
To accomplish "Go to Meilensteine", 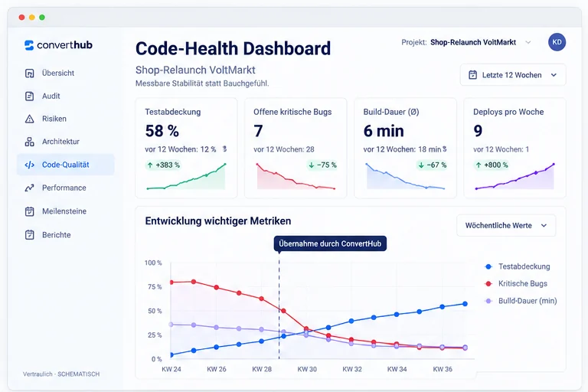I will coord(66,211).
